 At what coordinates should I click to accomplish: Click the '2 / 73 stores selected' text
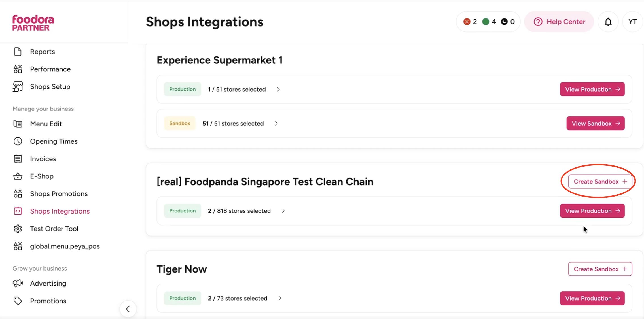pyautogui.click(x=238, y=298)
